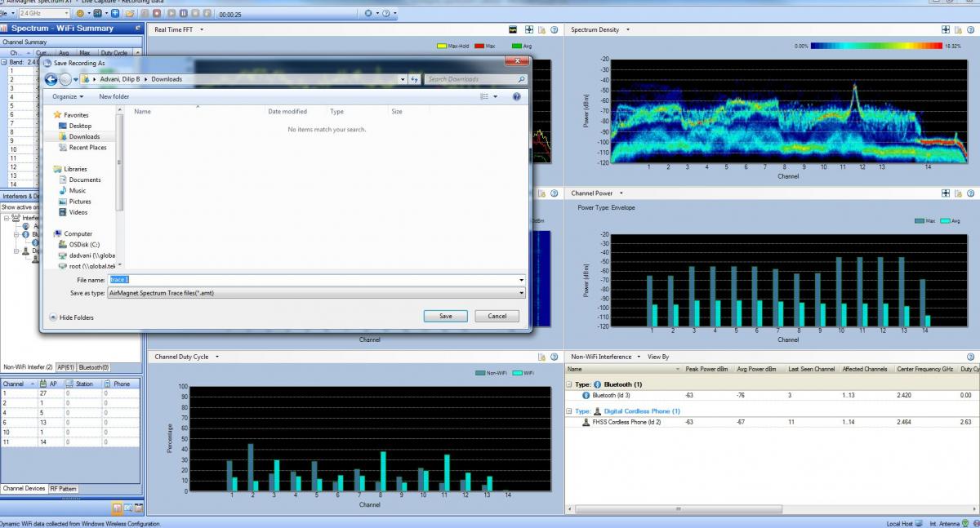The width and height of the screenshot is (980, 528).
Task: Open the Channel Duty Cycle chart dropdown
Action: 217,357
